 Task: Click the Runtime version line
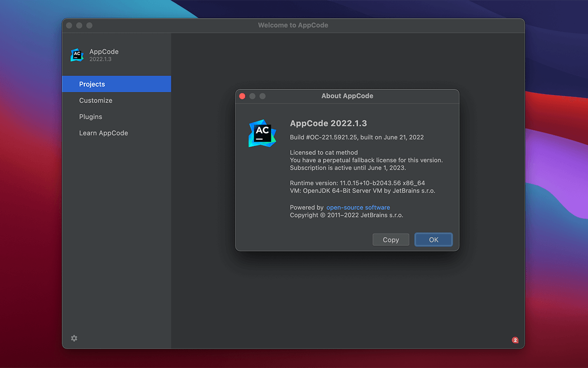click(357, 183)
